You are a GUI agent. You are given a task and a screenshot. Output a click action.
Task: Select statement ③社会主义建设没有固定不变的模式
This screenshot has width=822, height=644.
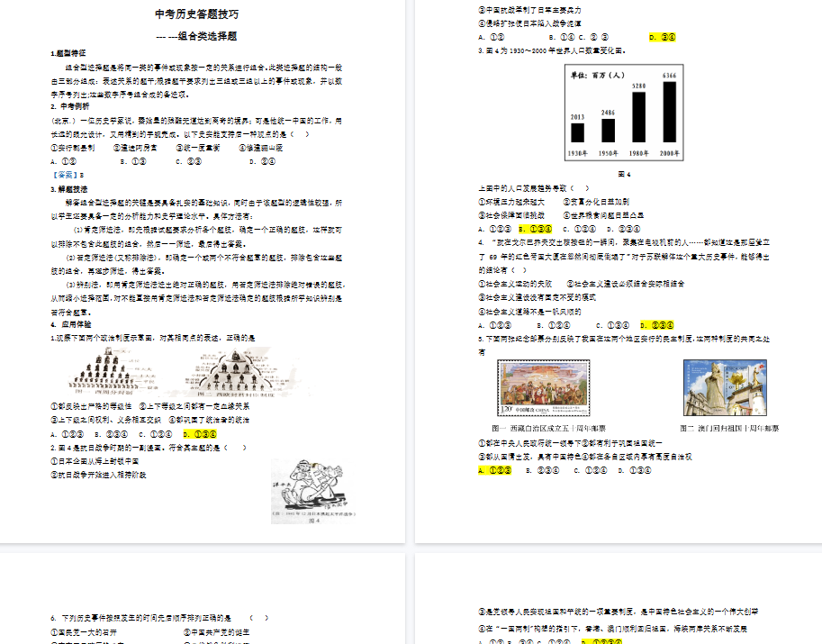point(537,297)
